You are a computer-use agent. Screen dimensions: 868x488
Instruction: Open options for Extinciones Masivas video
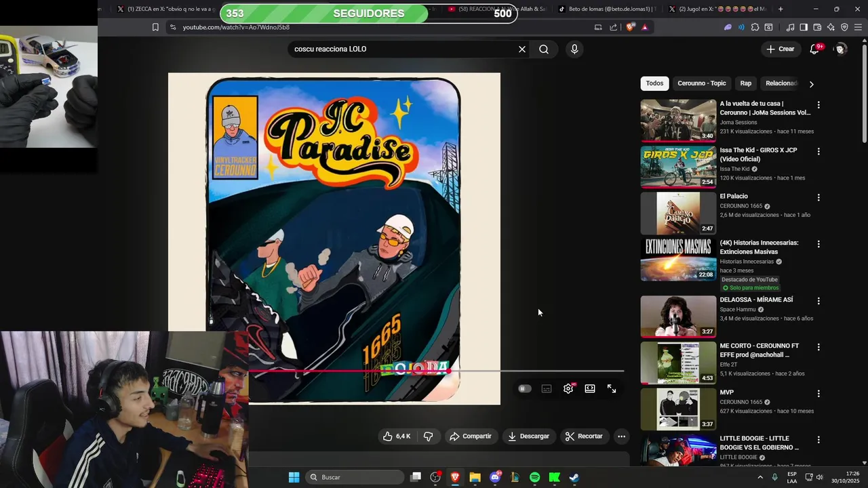(818, 244)
